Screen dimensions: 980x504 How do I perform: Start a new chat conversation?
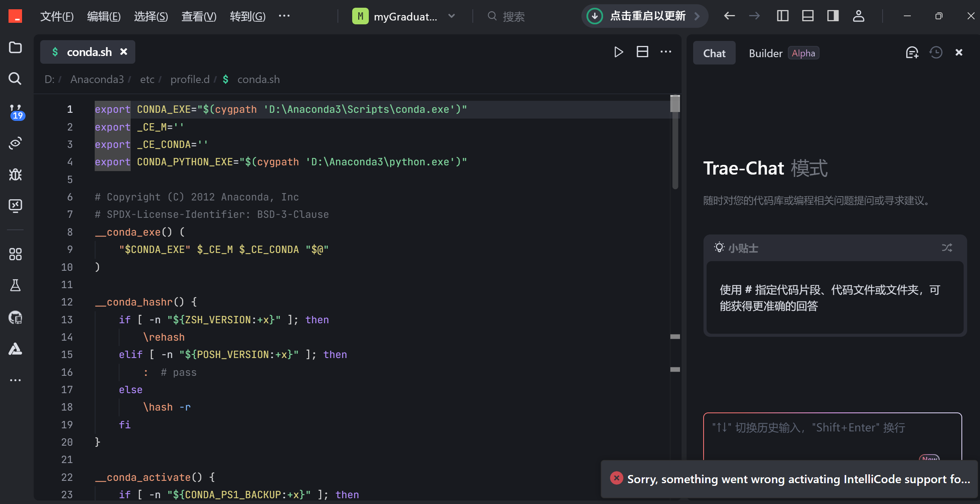[912, 53]
